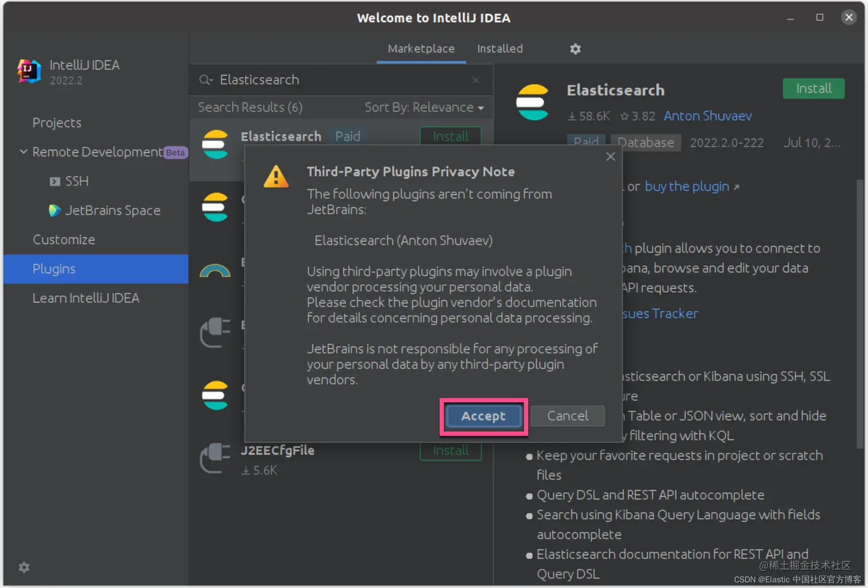The height and width of the screenshot is (588, 868).
Task: Open the Sort By Relevance dropdown
Action: 423,107
